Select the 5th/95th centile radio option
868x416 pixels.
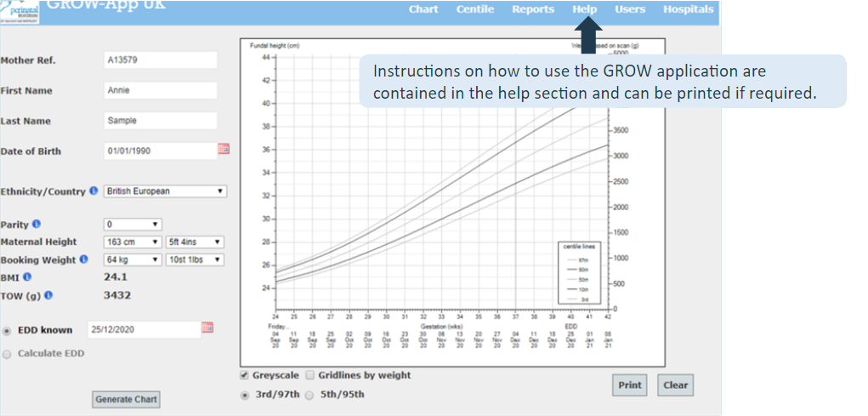click(x=310, y=395)
